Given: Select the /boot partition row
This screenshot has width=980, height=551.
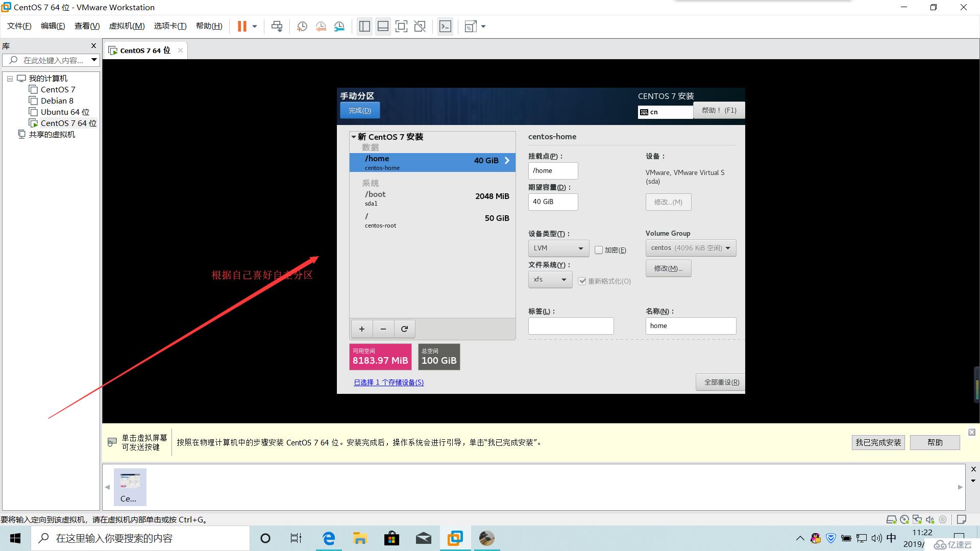Looking at the screenshot, I should 432,198.
